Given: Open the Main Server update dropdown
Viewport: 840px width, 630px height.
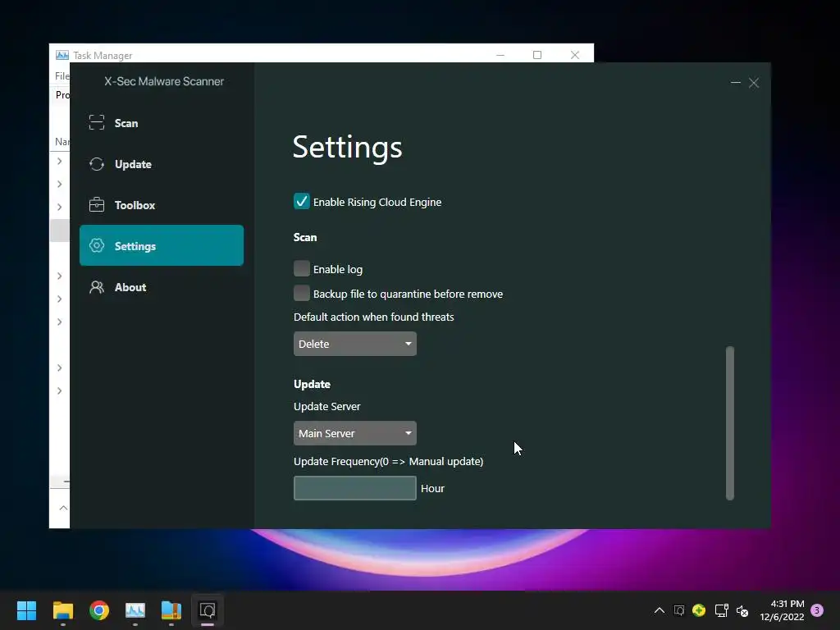Looking at the screenshot, I should click(354, 433).
